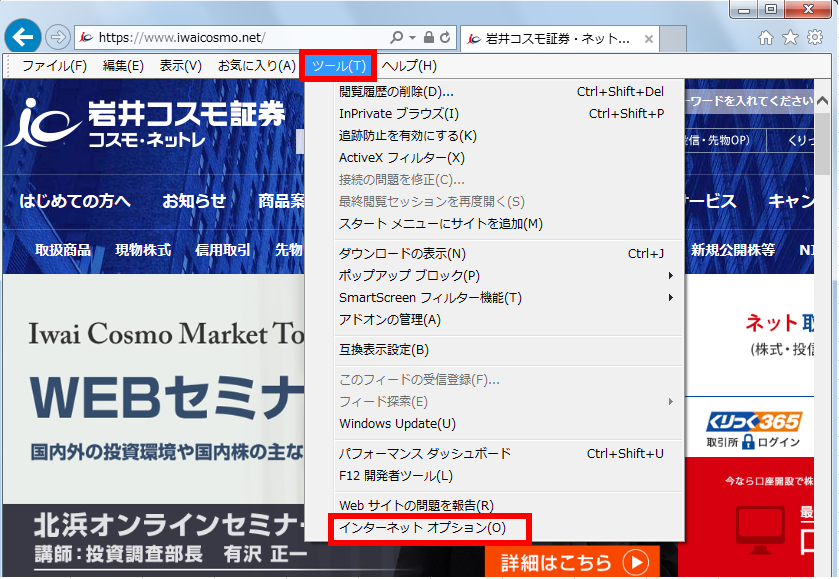Click the keyword search field on page
This screenshot has width=839, height=579.
[749, 101]
